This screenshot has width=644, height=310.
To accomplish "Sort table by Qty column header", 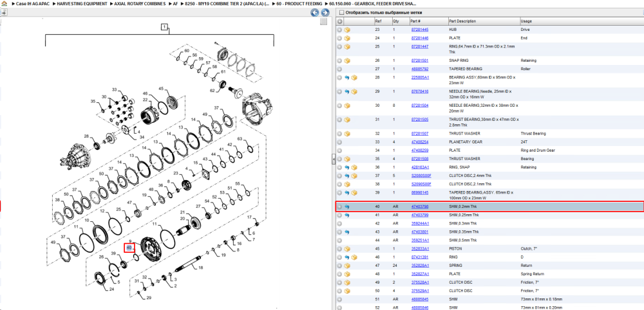I will point(401,21).
